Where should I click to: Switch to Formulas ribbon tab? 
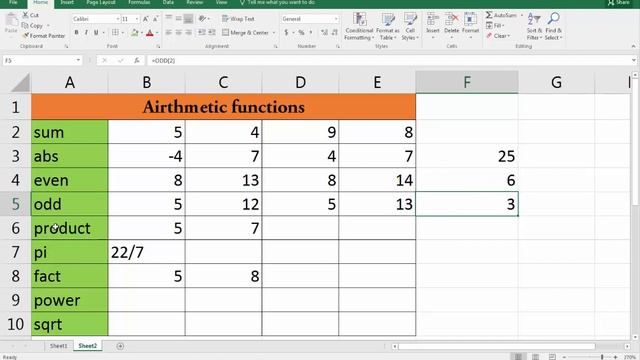point(139,2)
